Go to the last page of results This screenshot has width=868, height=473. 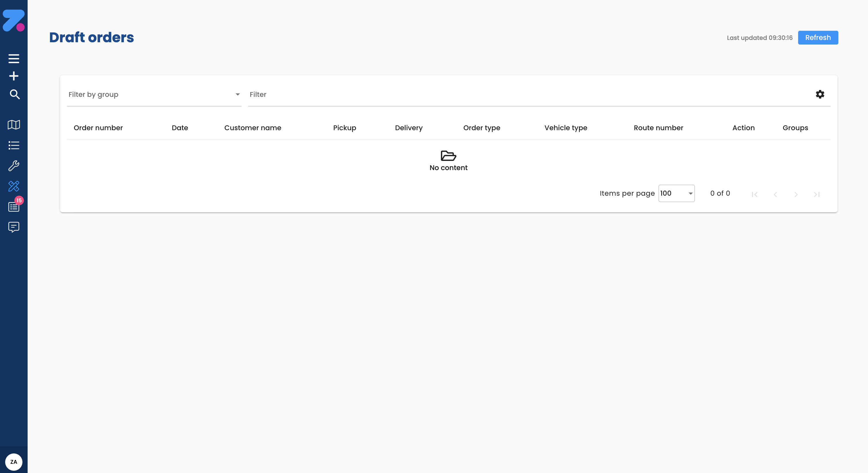(817, 194)
